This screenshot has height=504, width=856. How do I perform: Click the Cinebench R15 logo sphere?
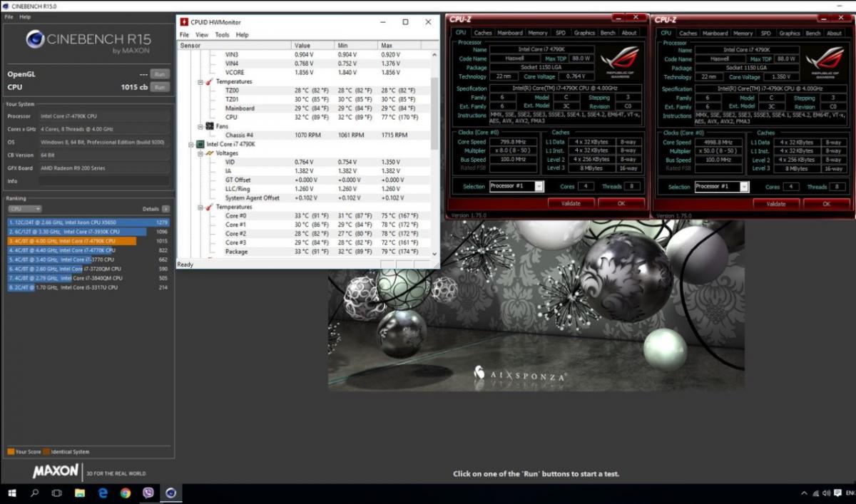[x=36, y=39]
